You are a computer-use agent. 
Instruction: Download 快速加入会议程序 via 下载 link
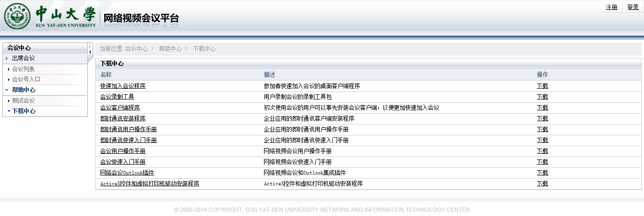[x=543, y=86]
